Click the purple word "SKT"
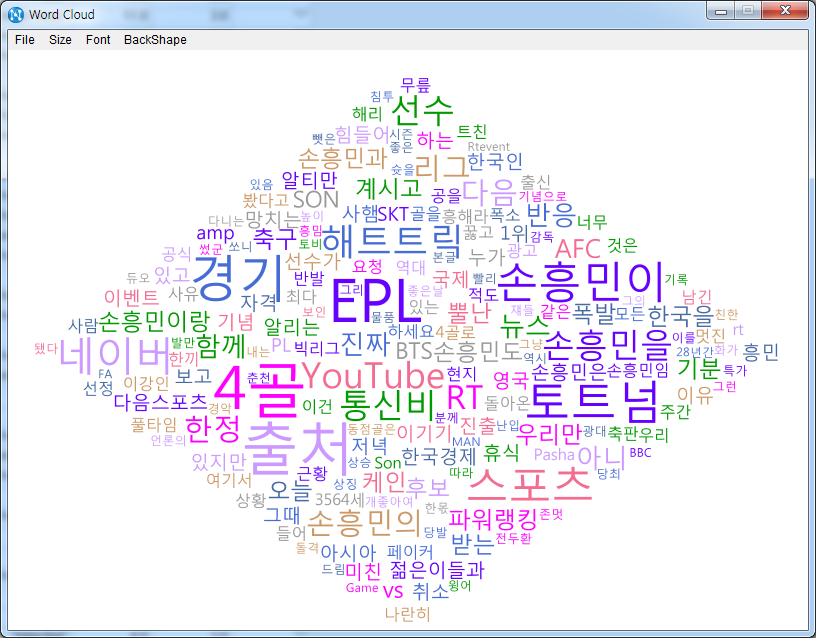 point(393,214)
